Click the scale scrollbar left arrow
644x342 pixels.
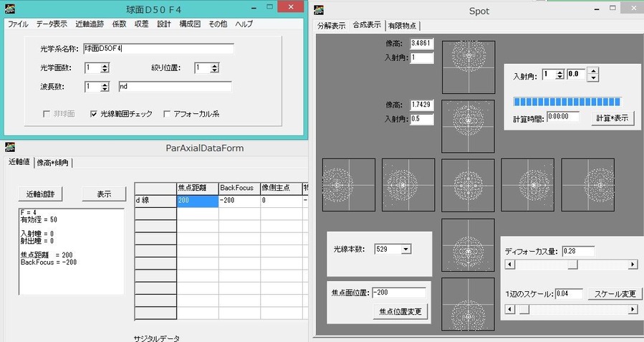point(510,309)
